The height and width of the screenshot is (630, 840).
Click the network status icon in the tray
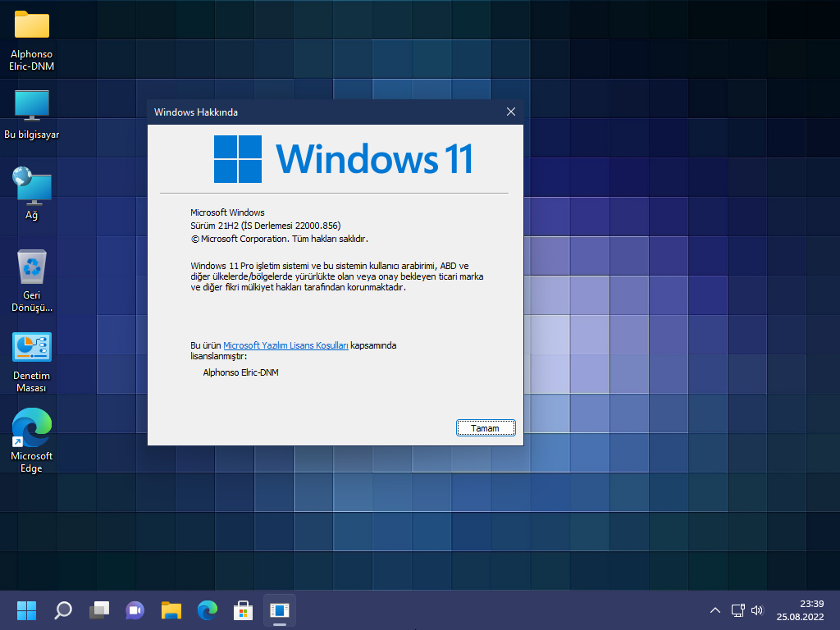(737, 610)
